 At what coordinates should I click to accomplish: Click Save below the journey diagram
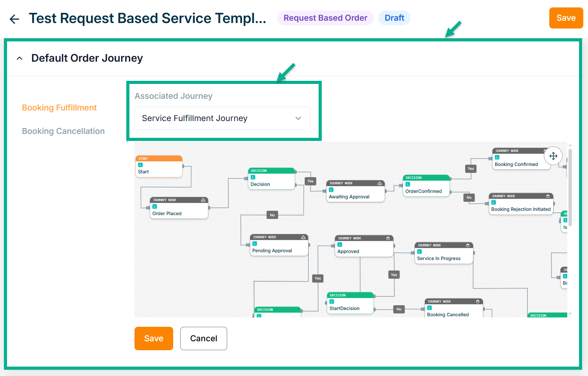point(154,339)
